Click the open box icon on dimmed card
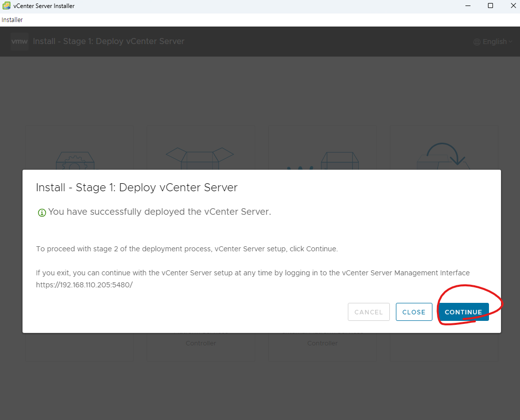 (x=200, y=159)
